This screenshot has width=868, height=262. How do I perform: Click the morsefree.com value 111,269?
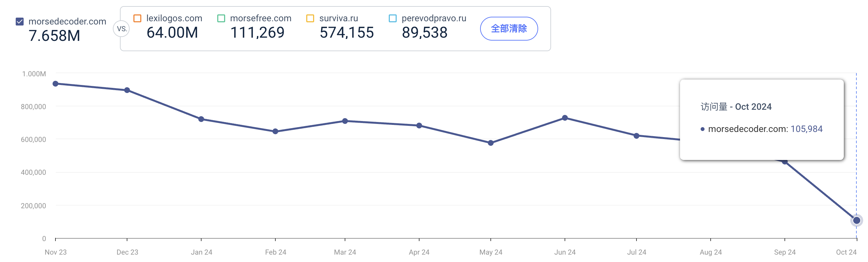coord(257,33)
